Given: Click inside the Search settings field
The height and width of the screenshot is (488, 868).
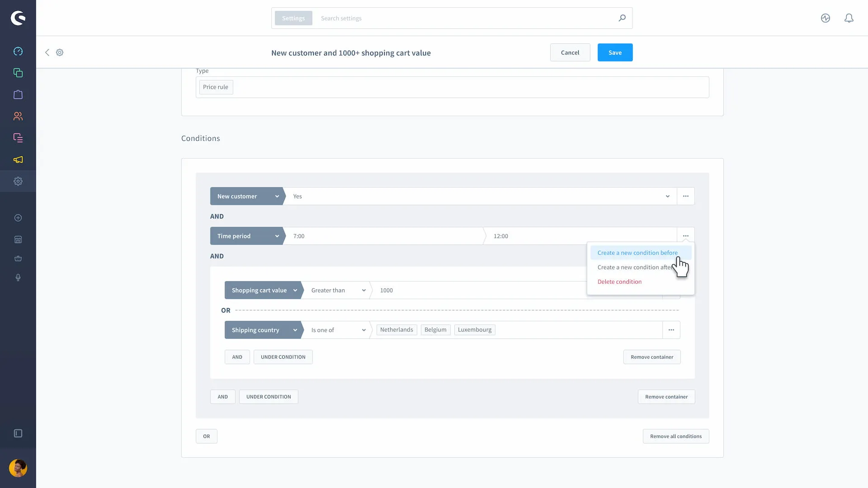Looking at the screenshot, I should point(452,18).
